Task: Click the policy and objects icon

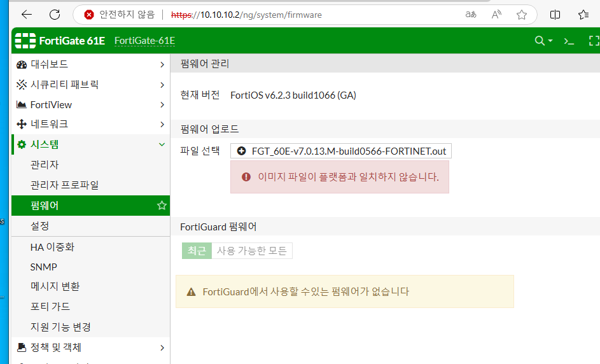Action: 22,347
